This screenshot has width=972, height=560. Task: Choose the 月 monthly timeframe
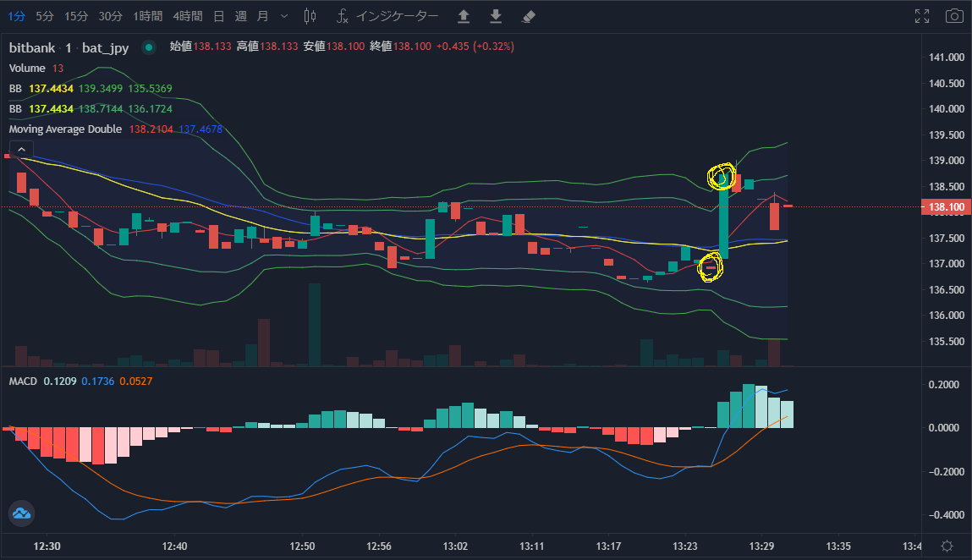coord(263,16)
